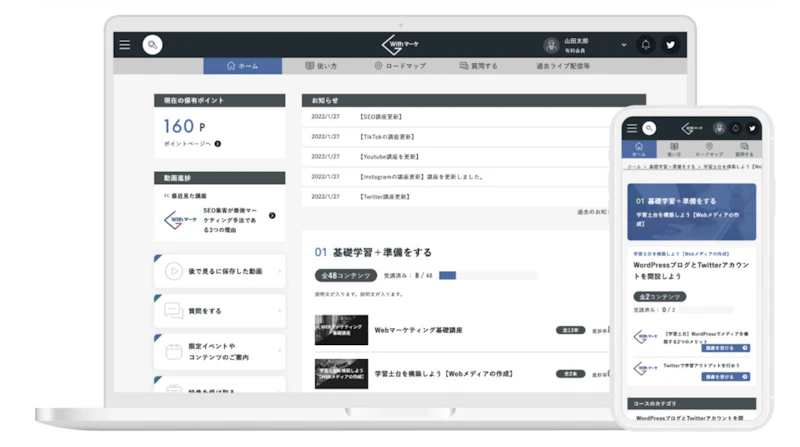Expand the 後で見るに保存した動画 item
Viewport: 800px width, 447px height.
click(x=219, y=271)
